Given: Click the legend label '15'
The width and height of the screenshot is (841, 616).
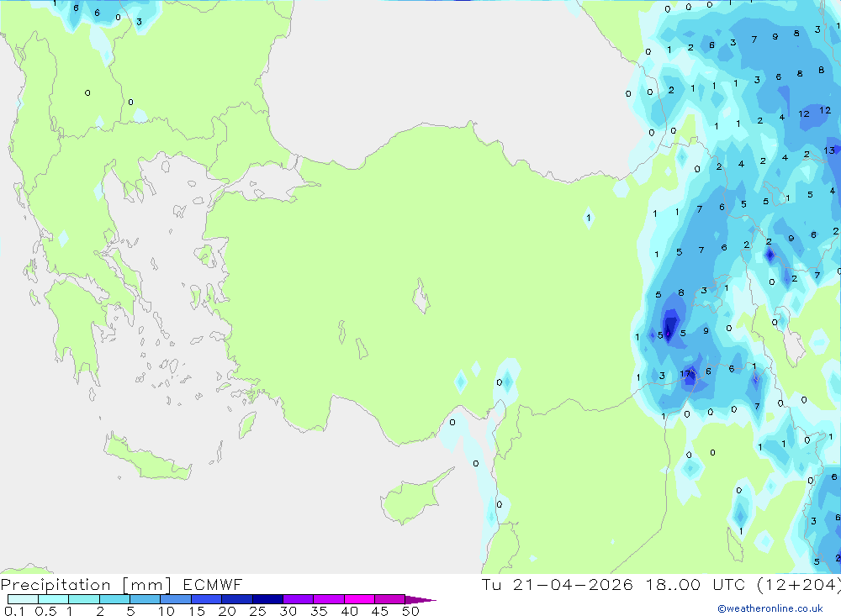Looking at the screenshot, I should (196, 611).
